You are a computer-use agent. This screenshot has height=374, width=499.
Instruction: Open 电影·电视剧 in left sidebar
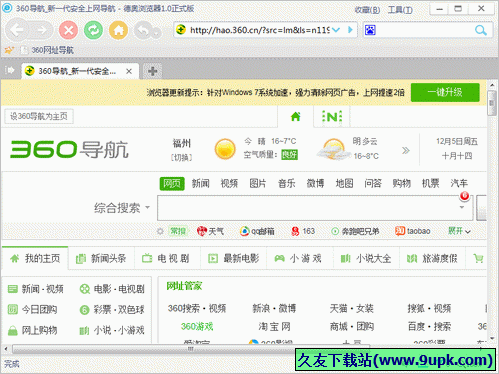[112, 289]
